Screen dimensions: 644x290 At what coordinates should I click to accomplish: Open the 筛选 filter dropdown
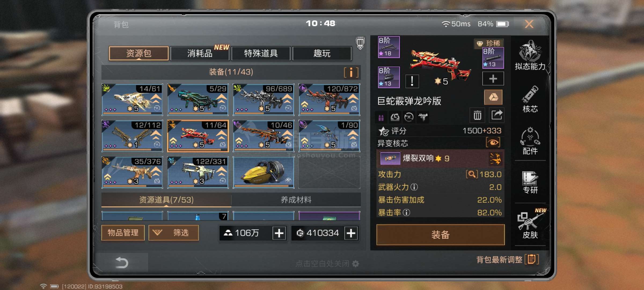click(174, 233)
